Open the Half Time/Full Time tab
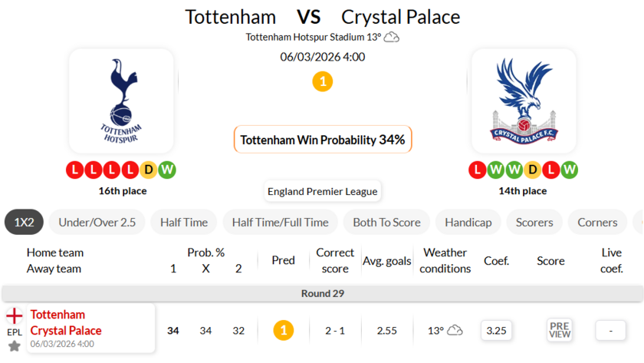The image size is (644, 363). tap(280, 222)
